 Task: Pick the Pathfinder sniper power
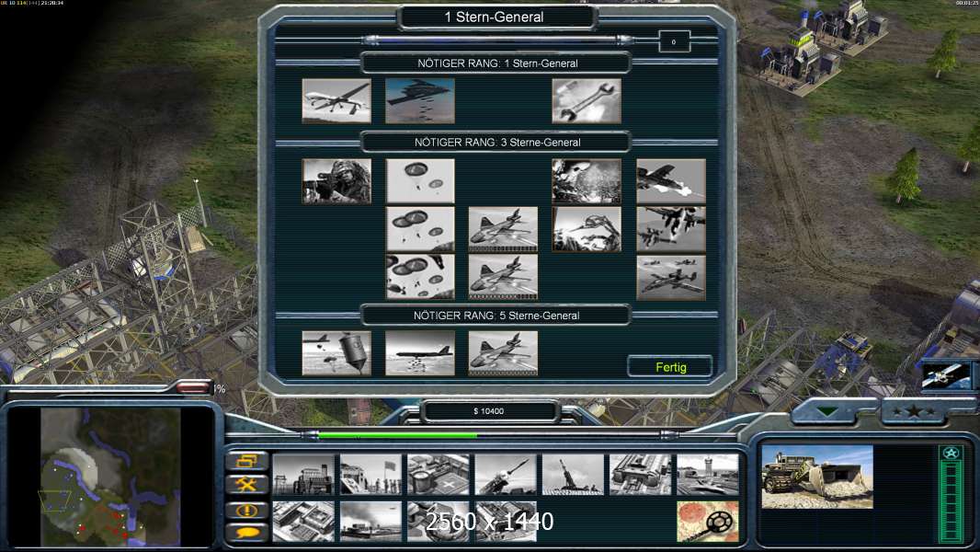[x=336, y=181]
